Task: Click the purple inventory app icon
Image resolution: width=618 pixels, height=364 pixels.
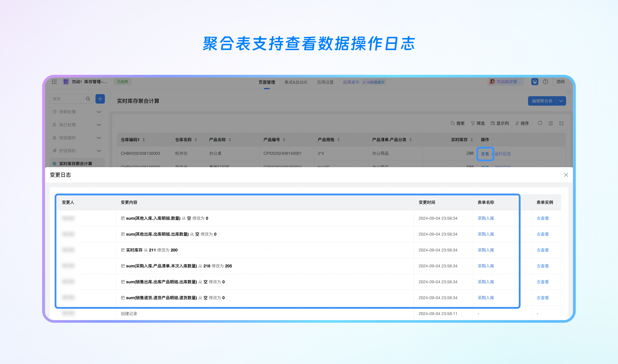Action: pos(66,82)
